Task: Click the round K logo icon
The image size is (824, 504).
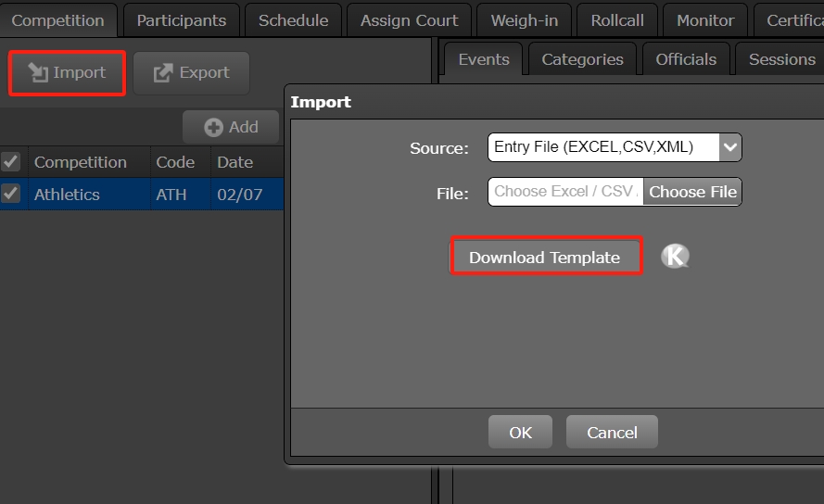Action: pos(675,257)
